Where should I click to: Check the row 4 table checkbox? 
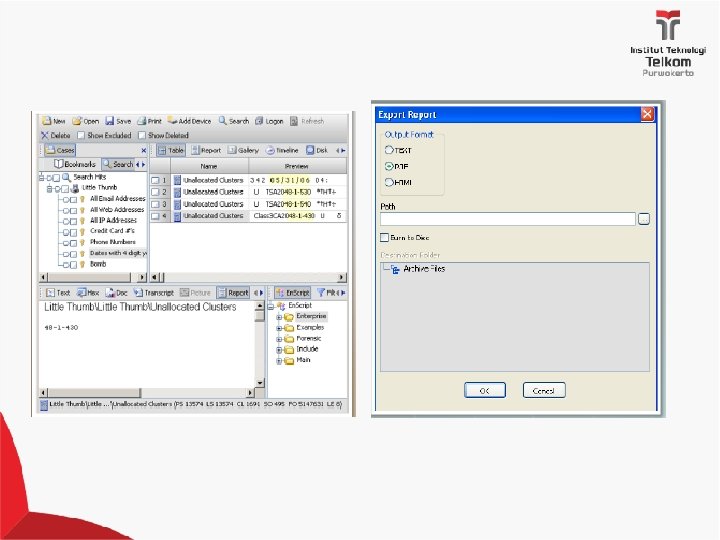pyautogui.click(x=156, y=216)
